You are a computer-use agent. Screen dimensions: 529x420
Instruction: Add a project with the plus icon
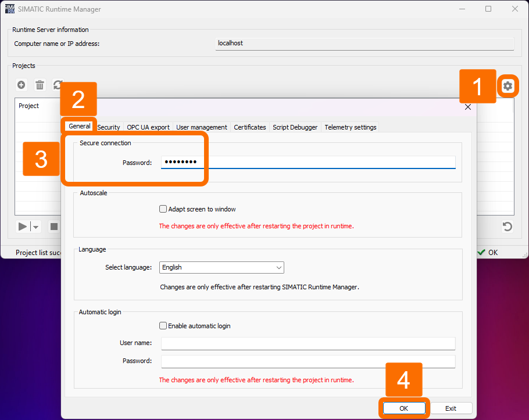(22, 85)
